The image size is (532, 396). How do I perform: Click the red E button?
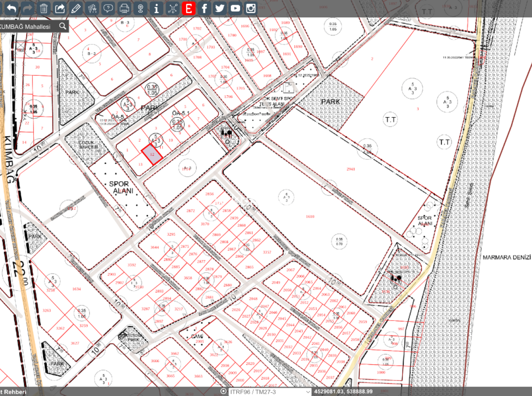pyautogui.click(x=189, y=8)
